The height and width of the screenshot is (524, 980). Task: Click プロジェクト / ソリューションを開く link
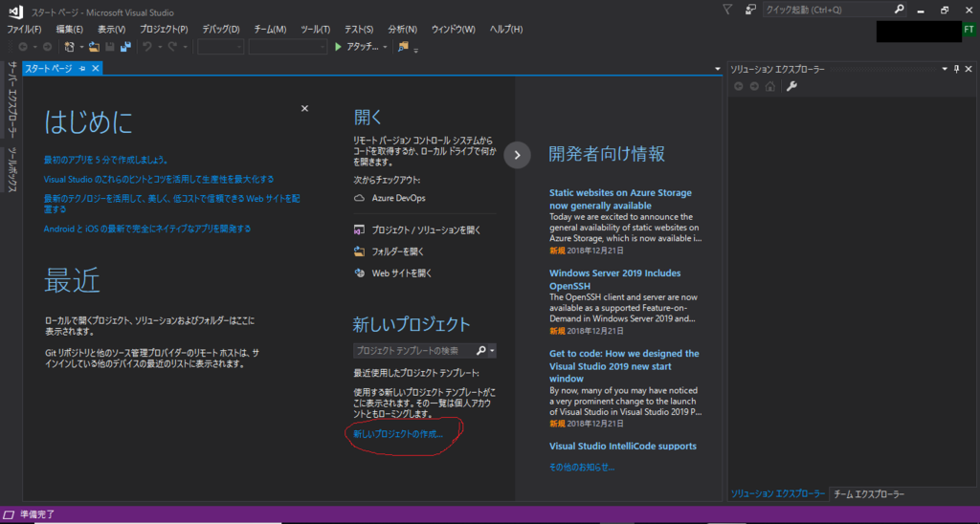coord(426,229)
